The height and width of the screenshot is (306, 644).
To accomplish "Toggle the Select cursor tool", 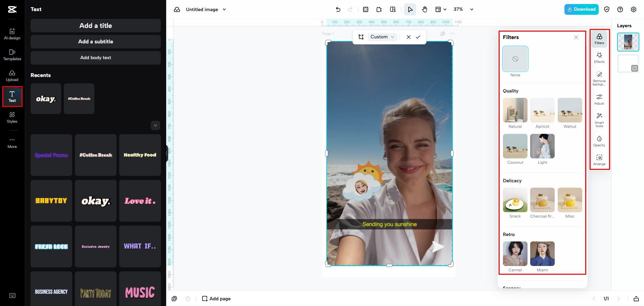I will click(410, 9).
